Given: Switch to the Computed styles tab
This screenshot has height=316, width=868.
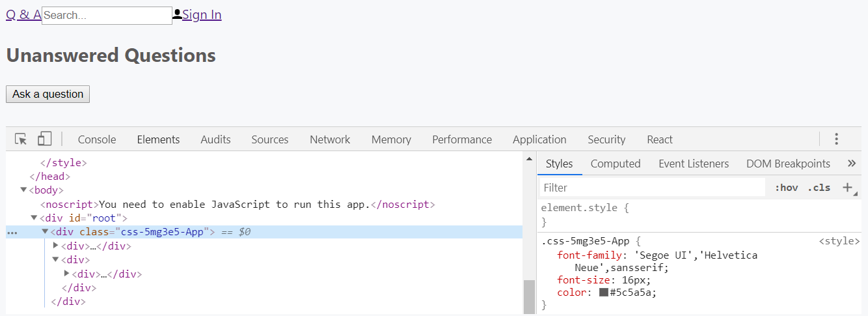Looking at the screenshot, I should tap(616, 164).
